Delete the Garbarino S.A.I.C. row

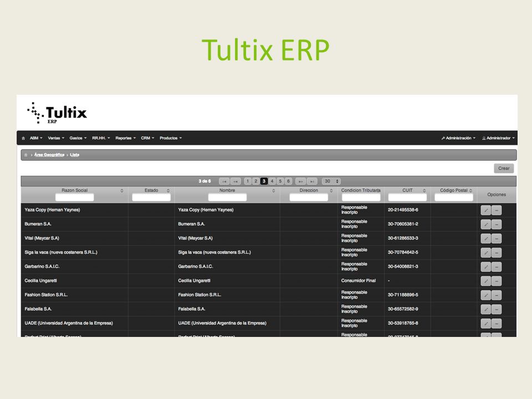coord(497,267)
